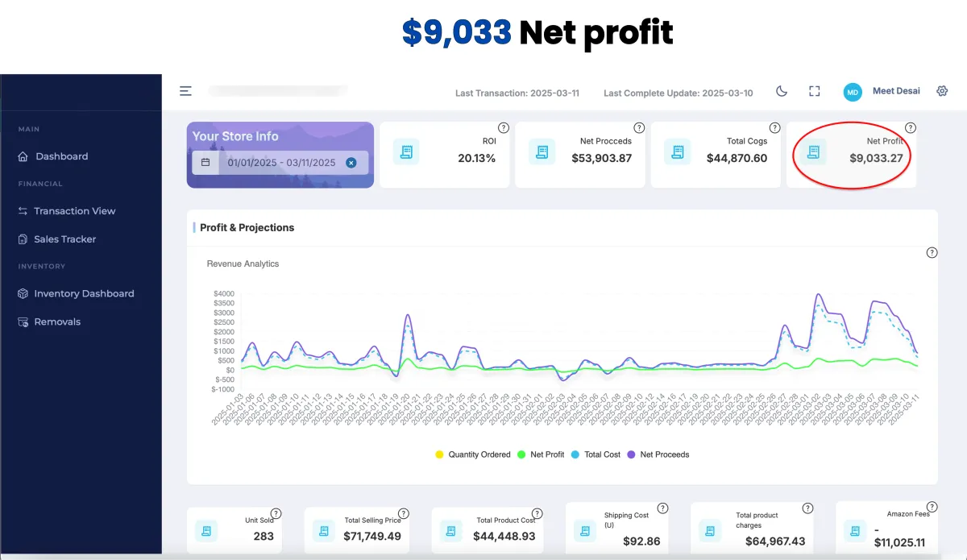This screenshot has width=967, height=560.
Task: Click the report icon on the Net Profit card
Action: (813, 151)
